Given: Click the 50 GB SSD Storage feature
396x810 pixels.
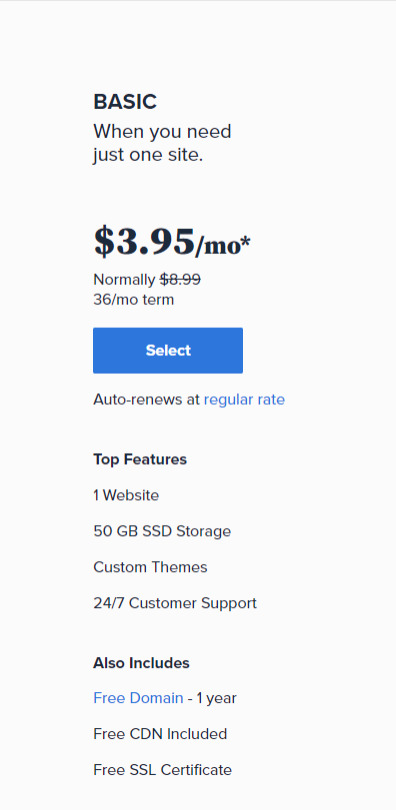Looking at the screenshot, I should pyautogui.click(x=162, y=531).
